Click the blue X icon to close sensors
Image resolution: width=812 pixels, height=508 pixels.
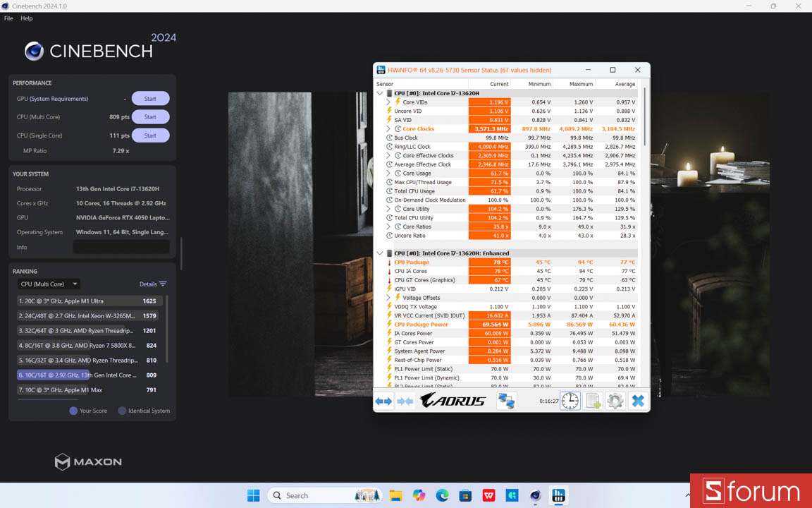(636, 400)
